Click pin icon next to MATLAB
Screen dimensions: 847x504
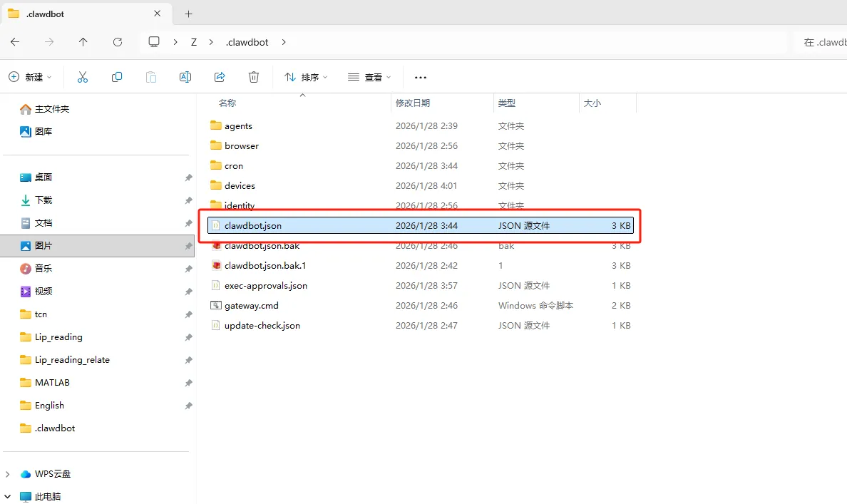point(188,383)
